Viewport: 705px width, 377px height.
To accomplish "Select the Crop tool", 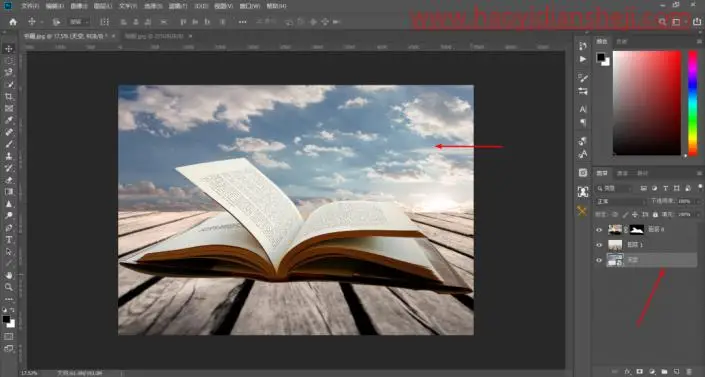I will pos(9,96).
